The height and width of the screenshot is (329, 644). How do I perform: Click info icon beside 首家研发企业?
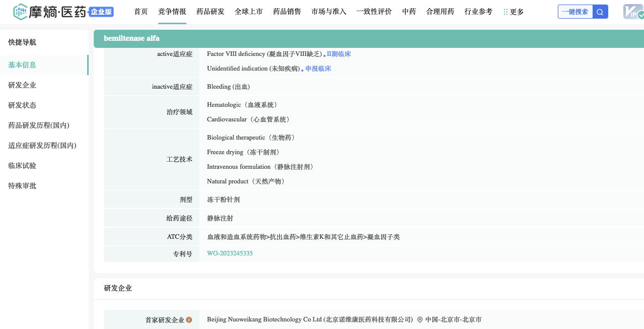pos(189,319)
